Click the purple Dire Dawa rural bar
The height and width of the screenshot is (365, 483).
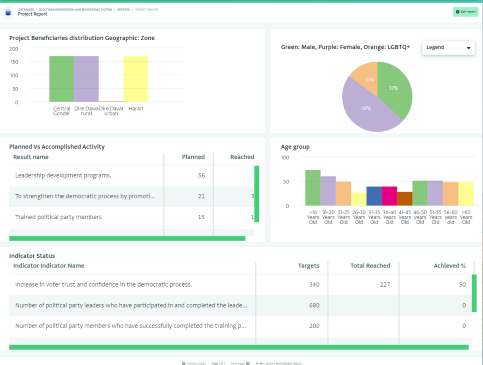click(x=86, y=79)
